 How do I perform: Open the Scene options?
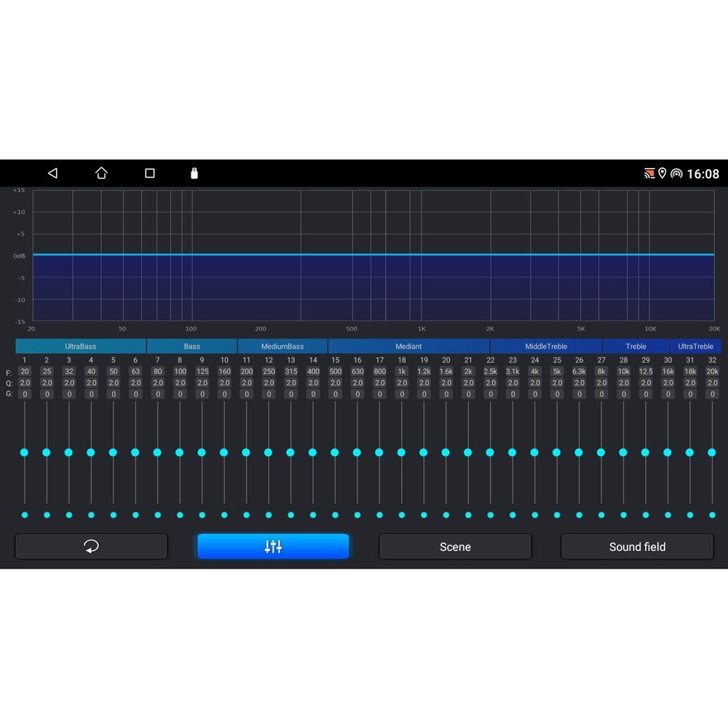pos(455,546)
